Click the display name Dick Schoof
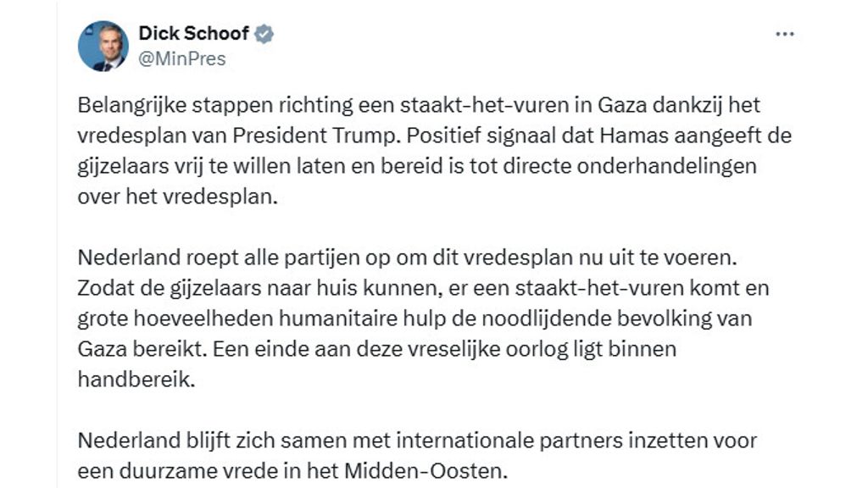The height and width of the screenshot is (488, 868). (x=193, y=34)
